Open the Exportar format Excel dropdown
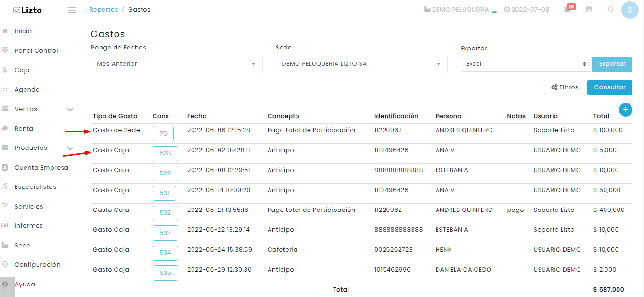The width and height of the screenshot is (644, 297). point(526,64)
